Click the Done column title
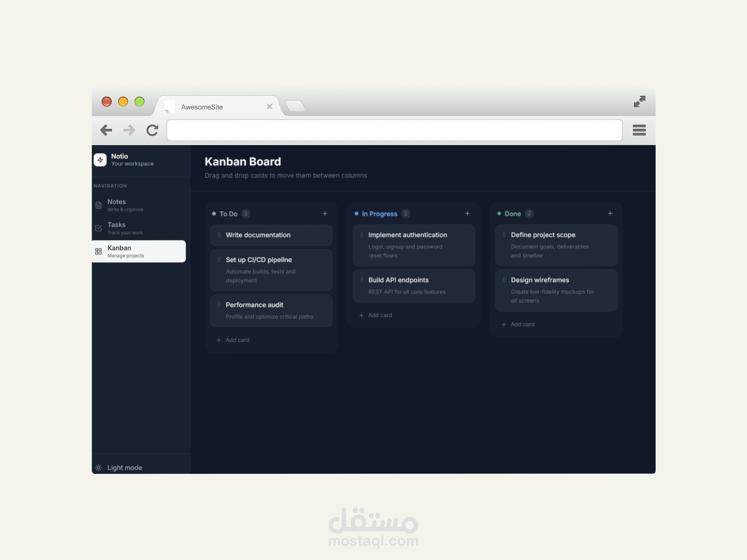The height and width of the screenshot is (560, 747). (512, 214)
